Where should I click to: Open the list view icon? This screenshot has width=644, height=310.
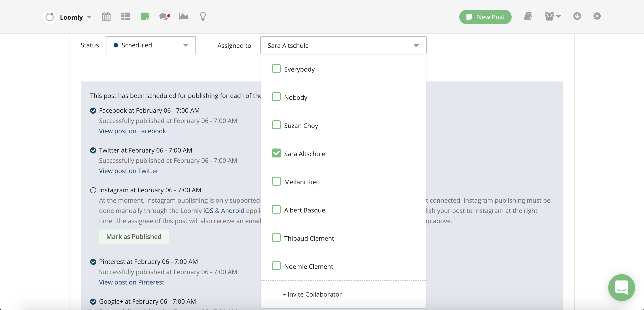pos(125,17)
